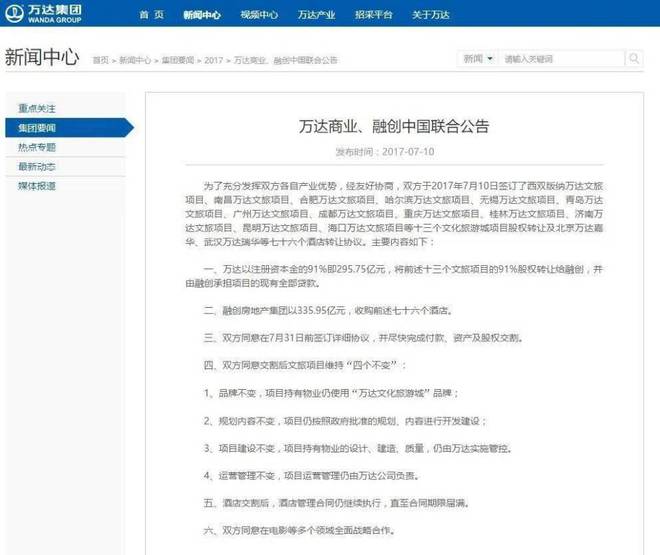Click the article title 万达商业、融创中国联合公告
This screenshot has height=555, width=660.
click(394, 126)
